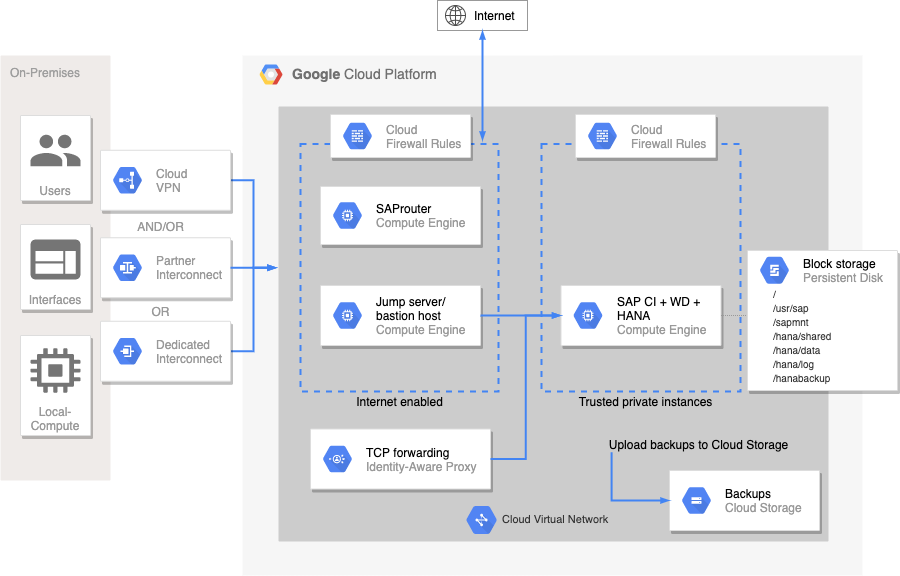The image size is (900, 576).
Task: Select the On-Premises heading
Action: pyautogui.click(x=45, y=73)
